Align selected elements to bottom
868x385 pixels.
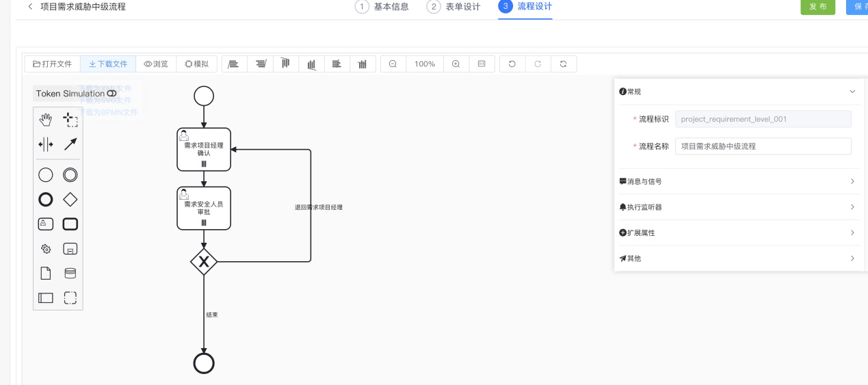[311, 64]
